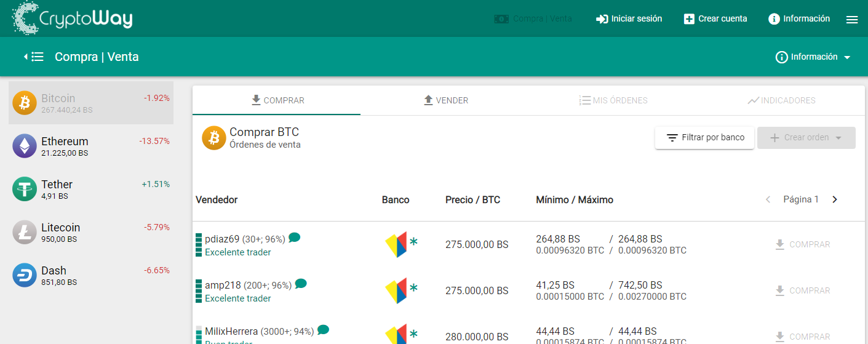Click the bank logo in MilixHerrera row
Screen dimensions: 868x344
(x=396, y=334)
